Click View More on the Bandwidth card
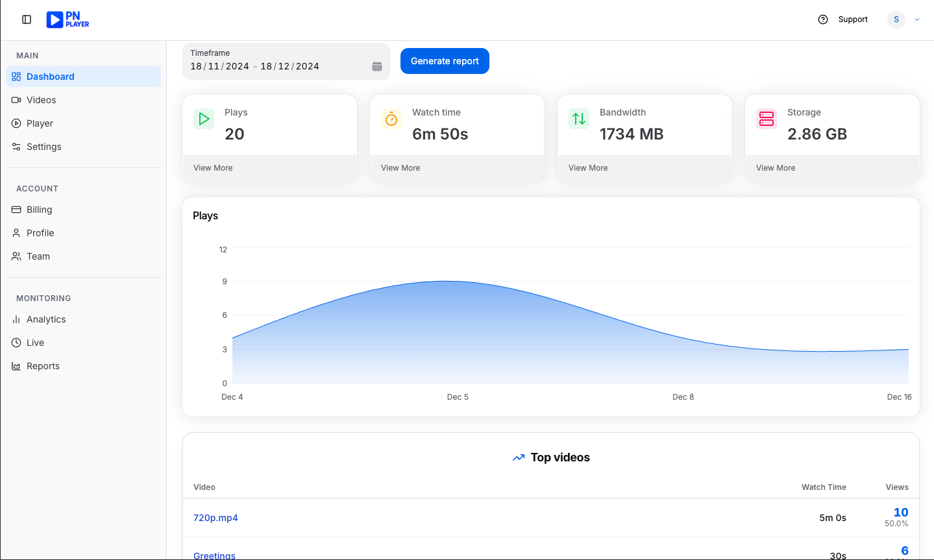The width and height of the screenshot is (934, 560). [x=587, y=167]
